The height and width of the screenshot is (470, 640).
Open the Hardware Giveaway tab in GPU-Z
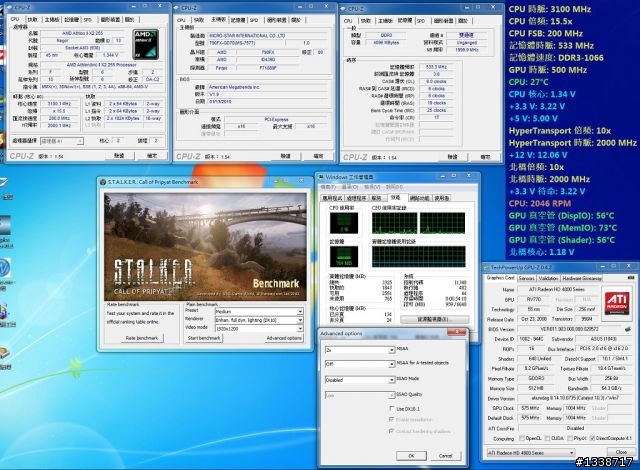point(582,278)
